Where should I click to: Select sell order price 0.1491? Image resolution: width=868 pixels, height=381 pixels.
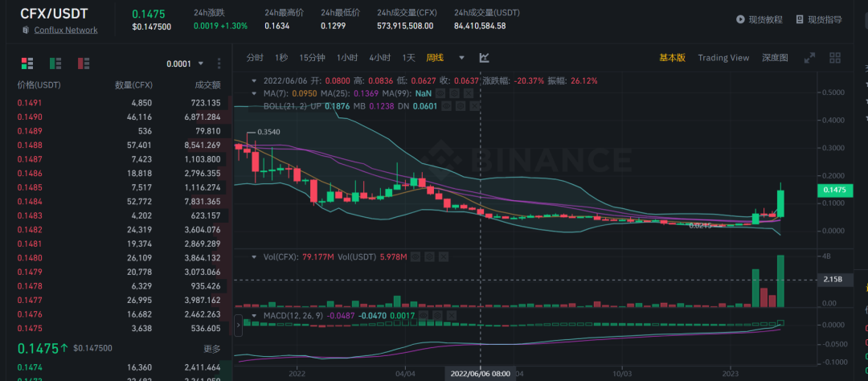[x=30, y=103]
